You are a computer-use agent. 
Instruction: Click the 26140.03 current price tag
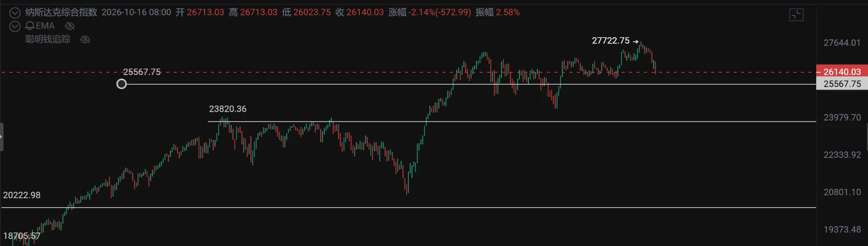pyautogui.click(x=842, y=72)
